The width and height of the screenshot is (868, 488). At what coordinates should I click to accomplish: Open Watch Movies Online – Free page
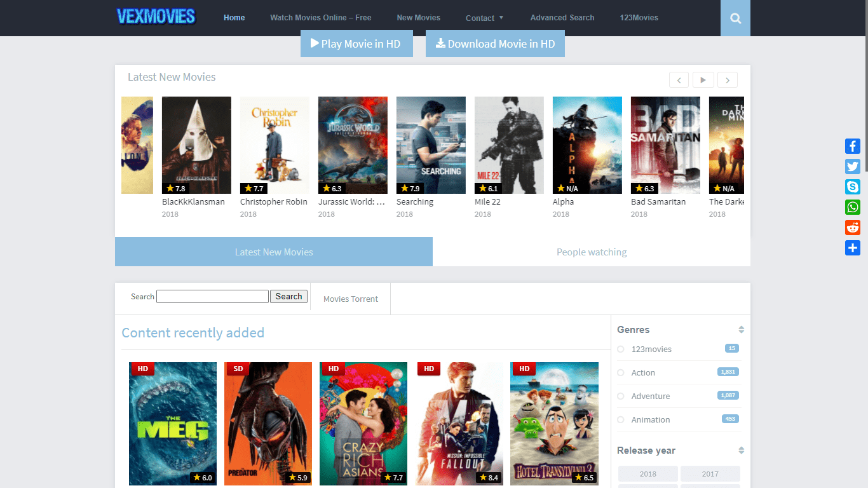(x=321, y=18)
